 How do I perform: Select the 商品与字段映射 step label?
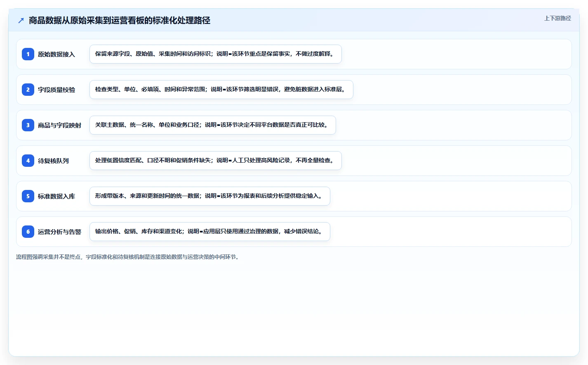coord(59,125)
